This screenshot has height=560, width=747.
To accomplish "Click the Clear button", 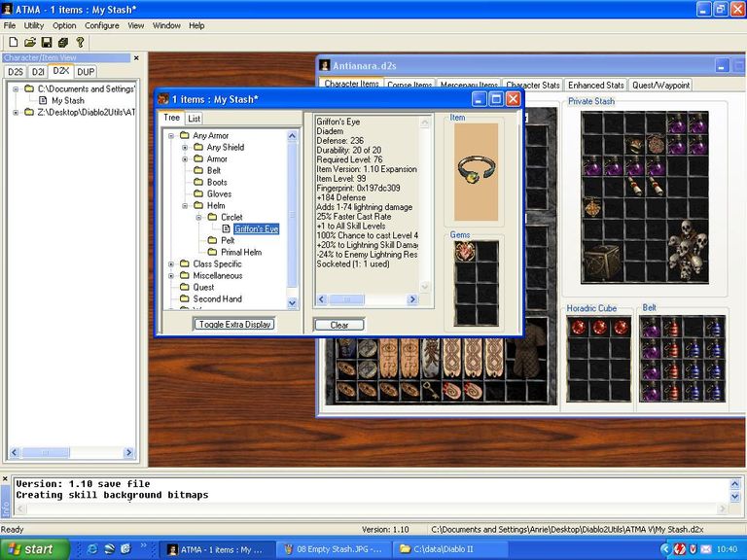I will (x=339, y=325).
